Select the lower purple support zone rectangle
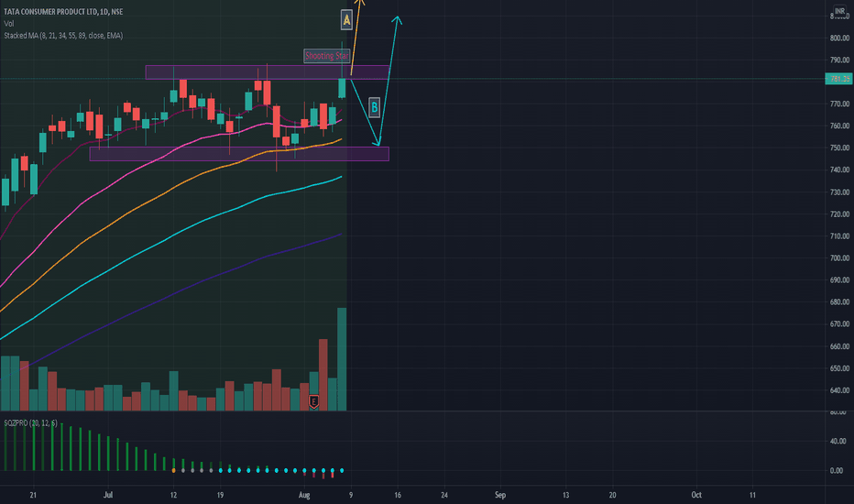854x504 pixels. tap(239, 154)
